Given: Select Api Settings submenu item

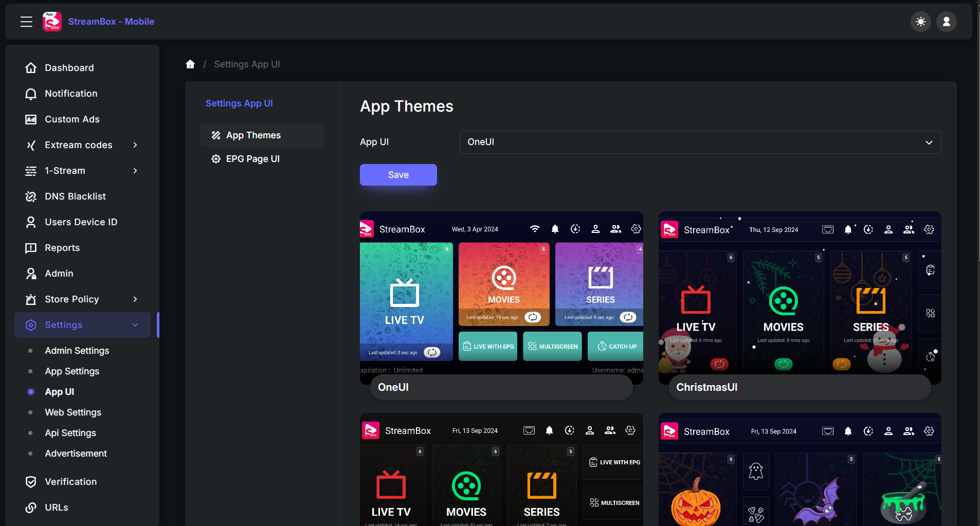Looking at the screenshot, I should tap(70, 433).
